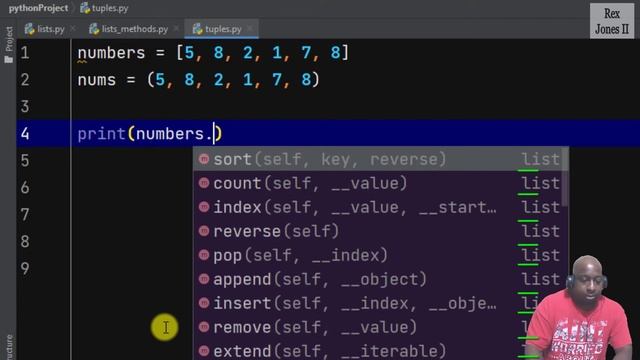The height and width of the screenshot is (360, 640).
Task: Click the Python file icon on tuples.py tab
Action: (x=198, y=29)
